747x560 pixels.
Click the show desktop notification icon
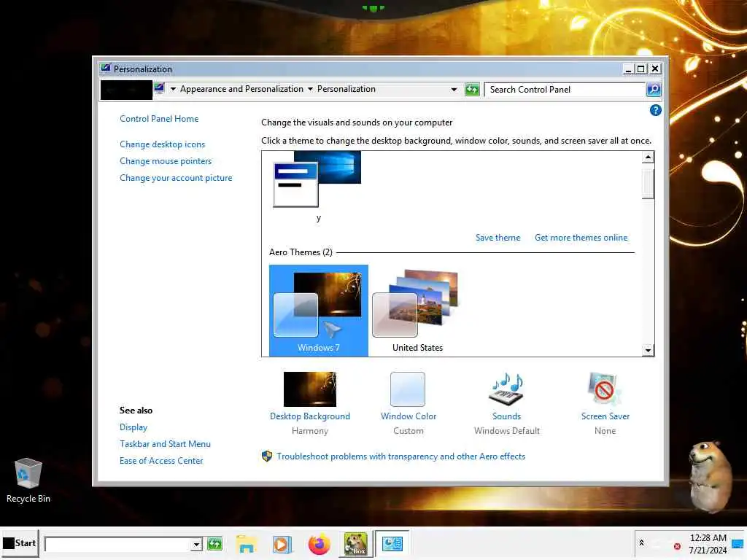738,544
